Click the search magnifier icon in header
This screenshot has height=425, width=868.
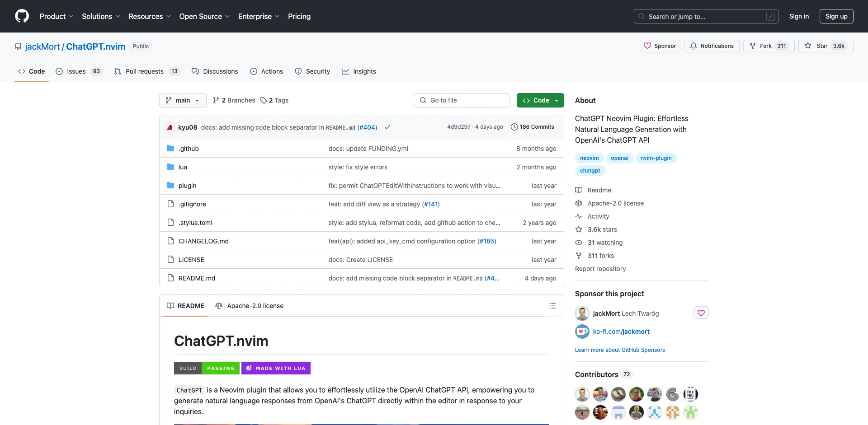642,16
